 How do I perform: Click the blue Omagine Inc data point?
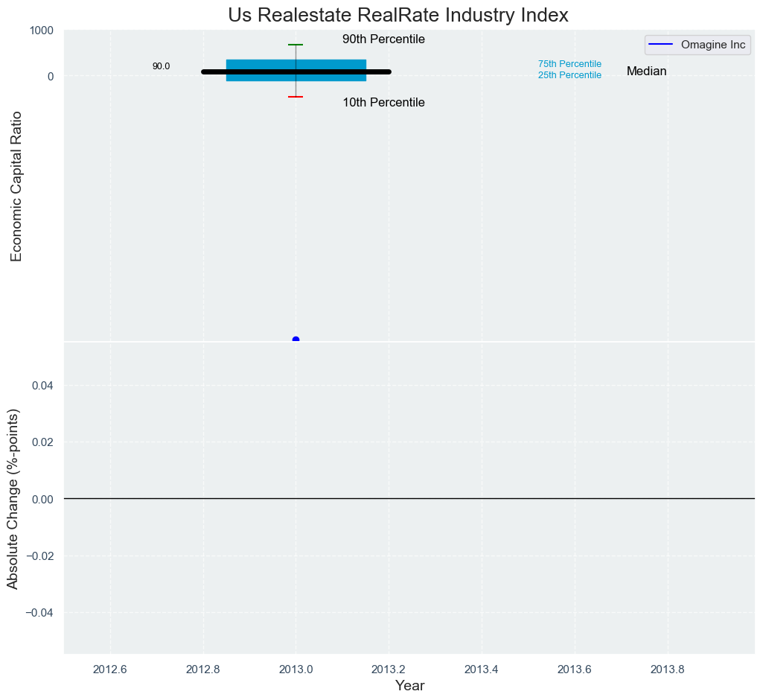296,340
